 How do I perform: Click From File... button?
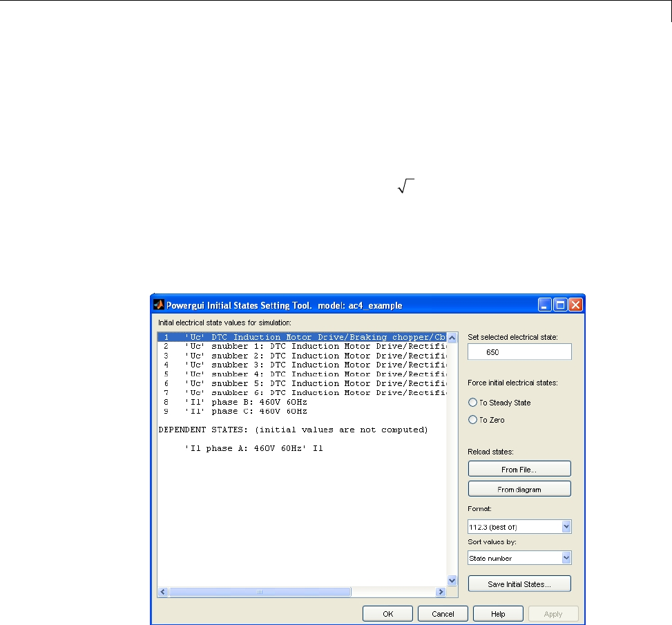coord(519,469)
